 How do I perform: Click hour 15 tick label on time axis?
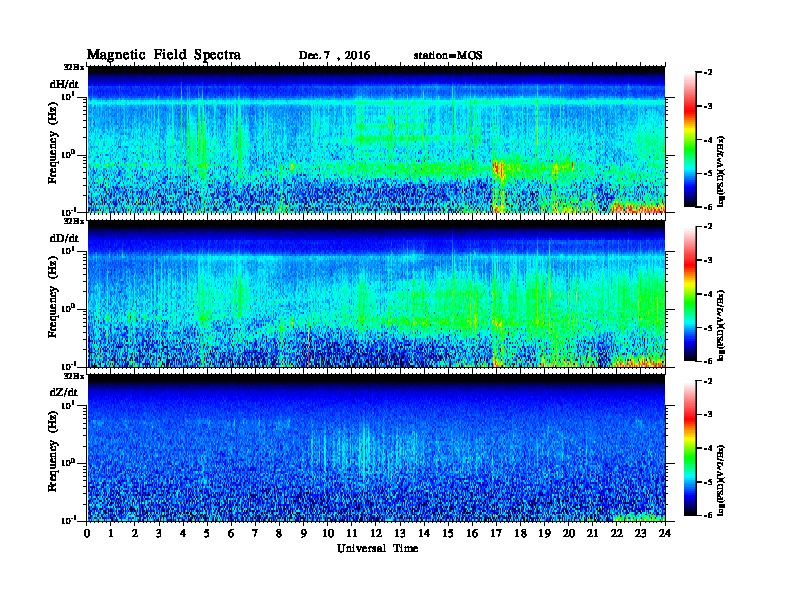tap(448, 534)
